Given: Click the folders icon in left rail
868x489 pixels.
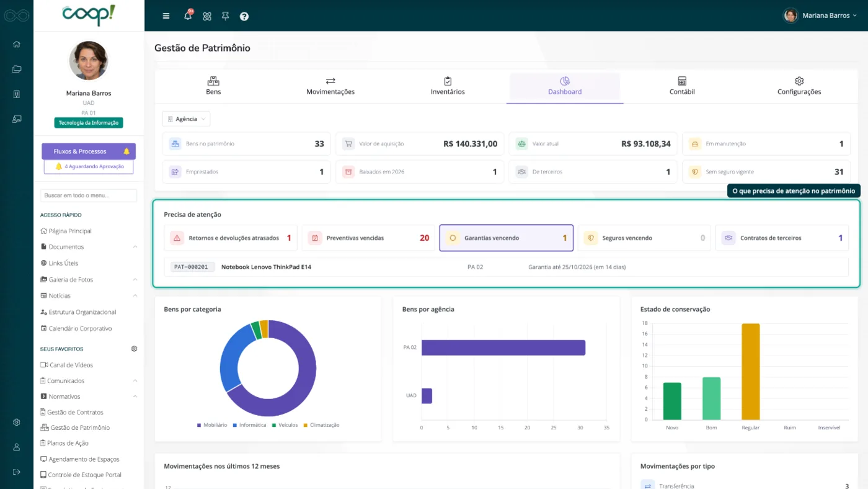Looking at the screenshot, I should pos(17,69).
